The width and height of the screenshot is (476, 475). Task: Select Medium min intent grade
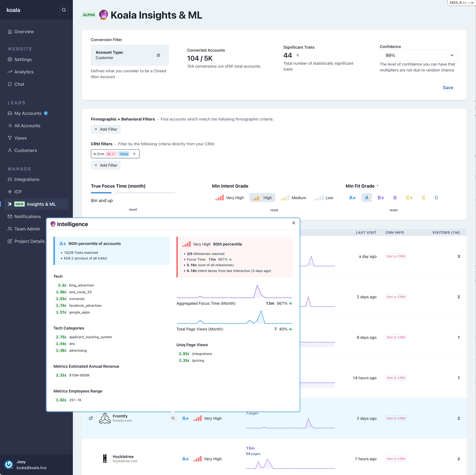click(293, 198)
